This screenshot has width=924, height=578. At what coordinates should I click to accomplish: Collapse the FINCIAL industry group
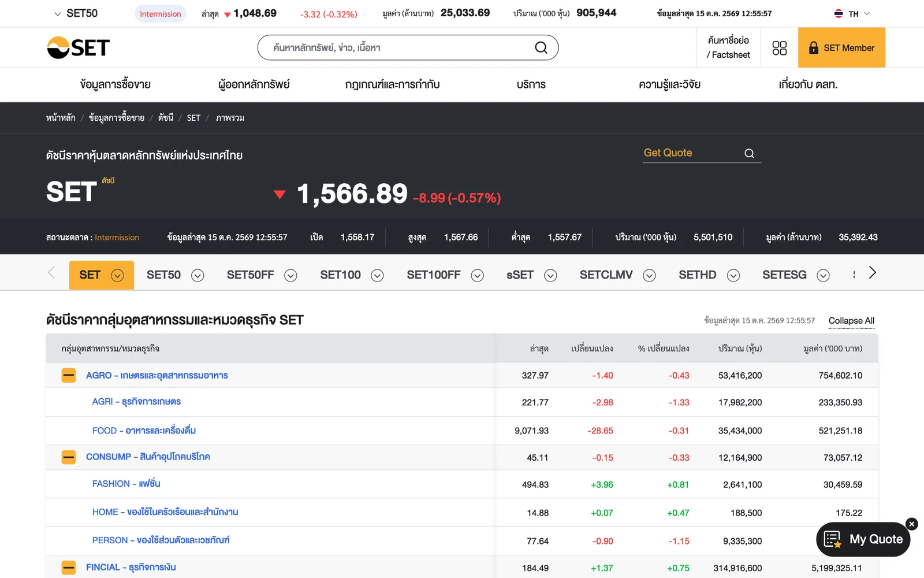pyautogui.click(x=69, y=568)
